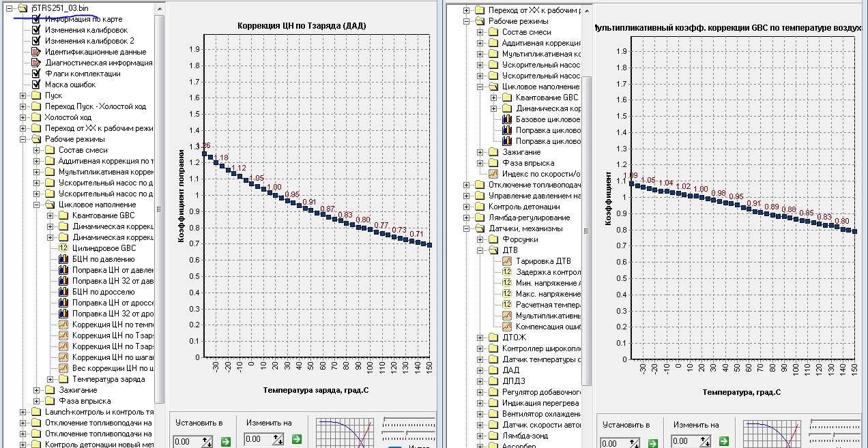Open the БЦН по давлению 3D table icon
Viewport: 868px width, 448px height.
pyautogui.click(x=63, y=259)
